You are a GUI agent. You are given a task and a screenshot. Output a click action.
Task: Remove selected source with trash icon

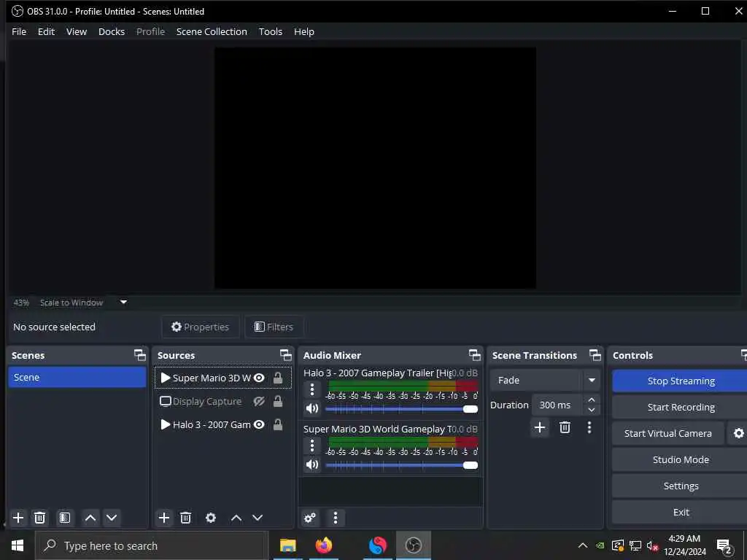tap(186, 518)
